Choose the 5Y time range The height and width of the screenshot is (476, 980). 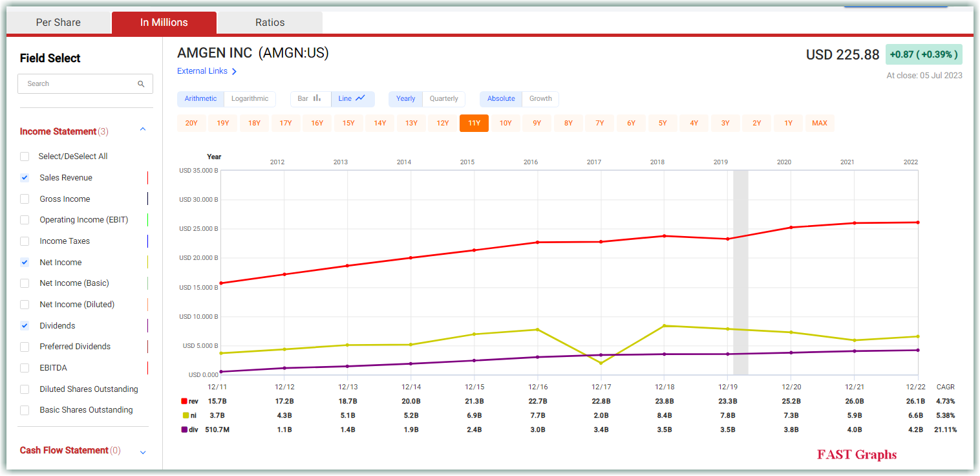pyautogui.click(x=663, y=124)
